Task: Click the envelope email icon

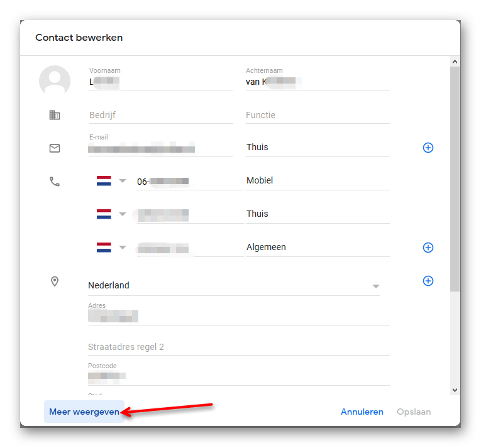Action: click(55, 148)
